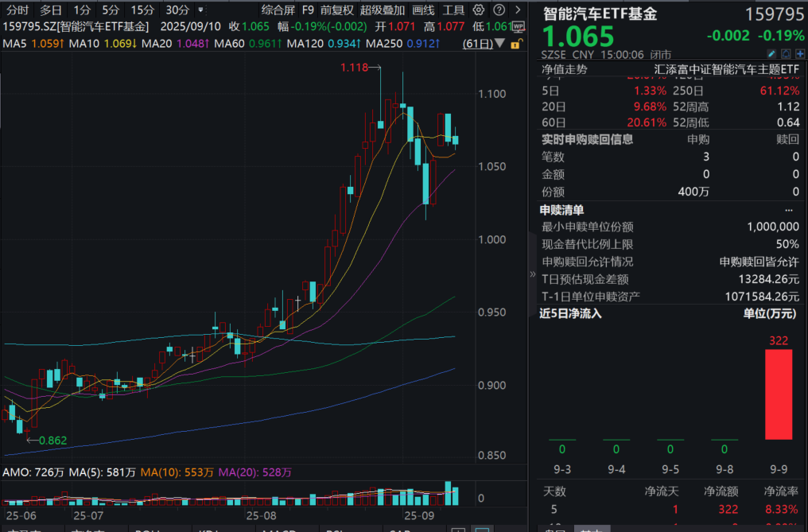
Task: Click the pencil edit icon near 闭市
Action: pyautogui.click(x=771, y=53)
